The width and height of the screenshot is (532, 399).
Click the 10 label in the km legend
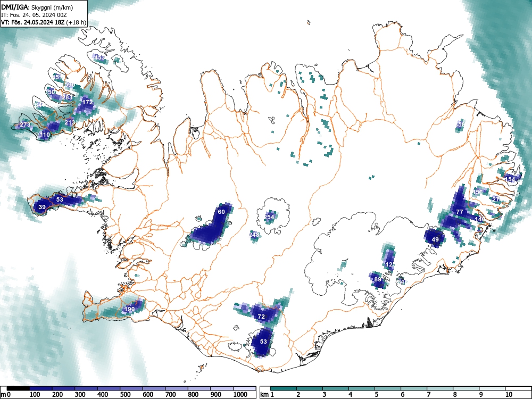click(x=509, y=395)
